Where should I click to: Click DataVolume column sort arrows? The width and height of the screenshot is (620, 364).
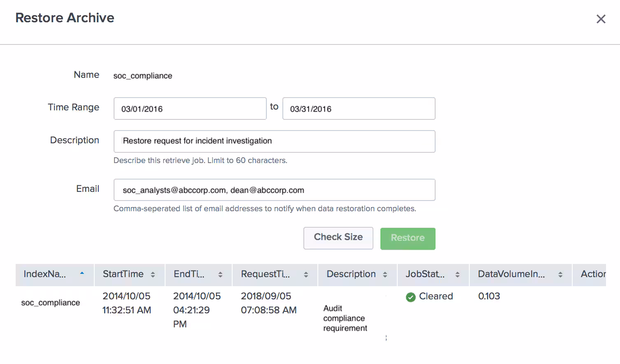560,275
